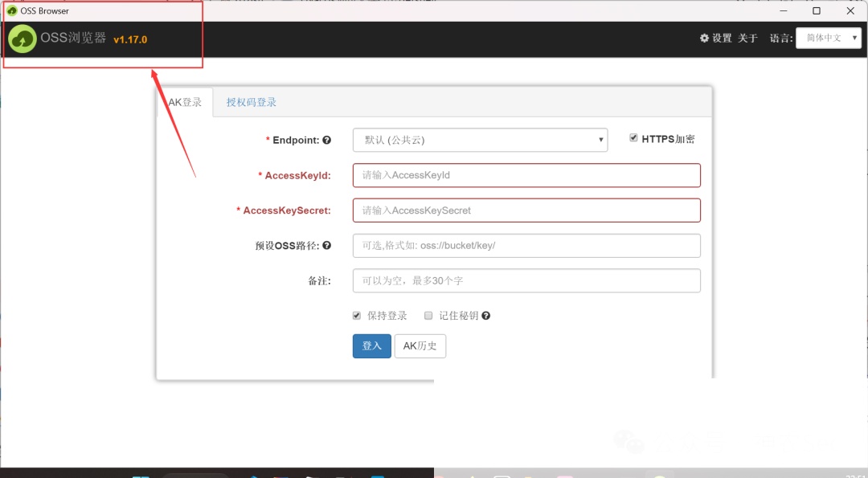Click the v1.17.0 version label
Viewport: 868px width, 478px height.
(130, 40)
